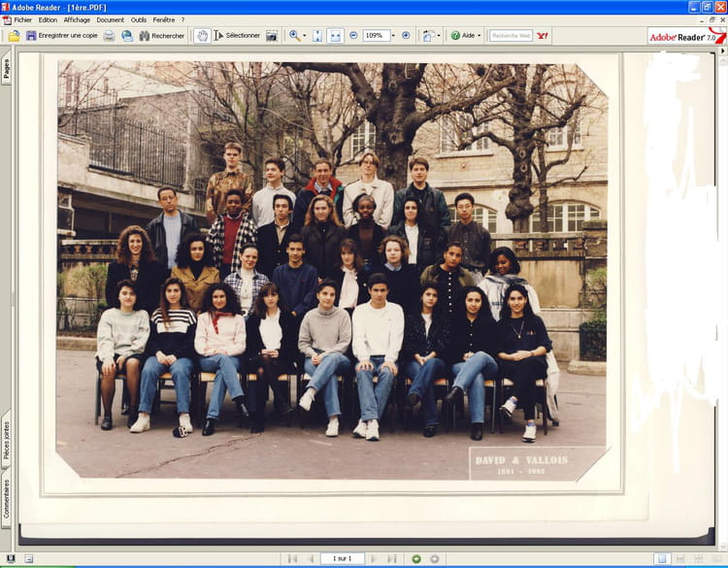Activate the Sélectionner text tool
Viewport: 728px width, 568px height.
tap(237, 36)
